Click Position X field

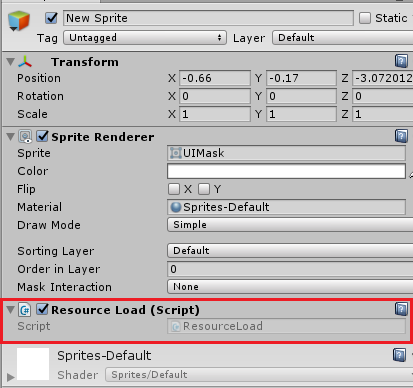tap(215, 78)
